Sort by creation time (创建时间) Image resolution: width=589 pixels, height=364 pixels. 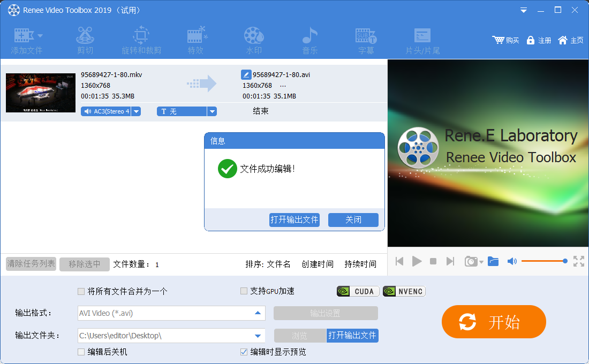(x=318, y=264)
